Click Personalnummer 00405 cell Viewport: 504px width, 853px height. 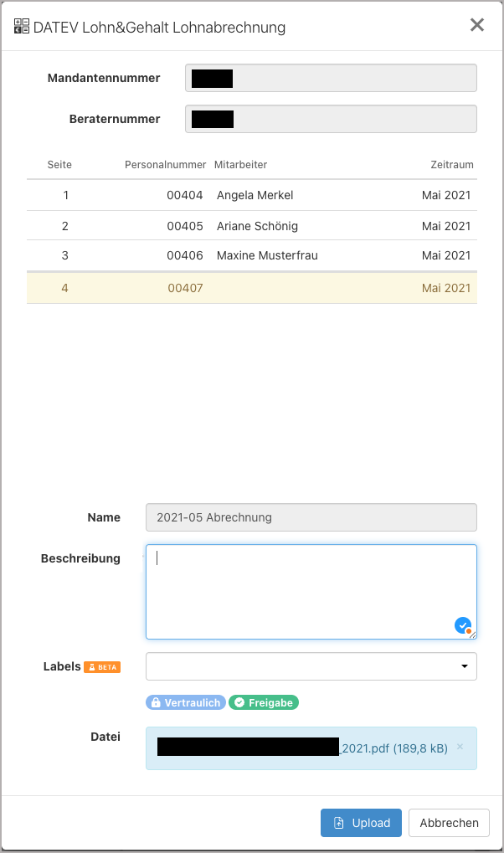click(x=185, y=226)
